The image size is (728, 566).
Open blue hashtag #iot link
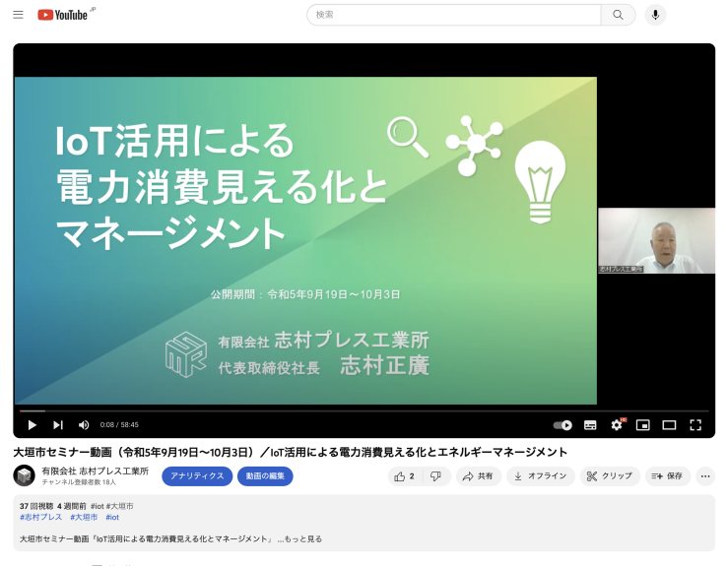coord(112,518)
